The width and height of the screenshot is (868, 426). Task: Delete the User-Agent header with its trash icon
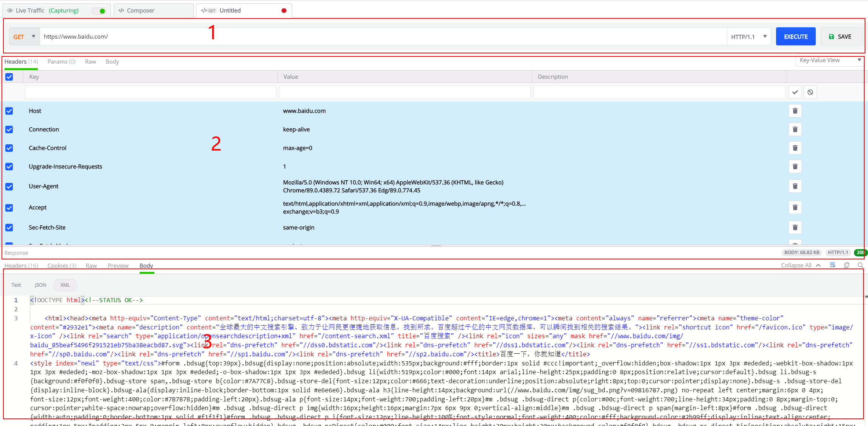[x=795, y=186]
